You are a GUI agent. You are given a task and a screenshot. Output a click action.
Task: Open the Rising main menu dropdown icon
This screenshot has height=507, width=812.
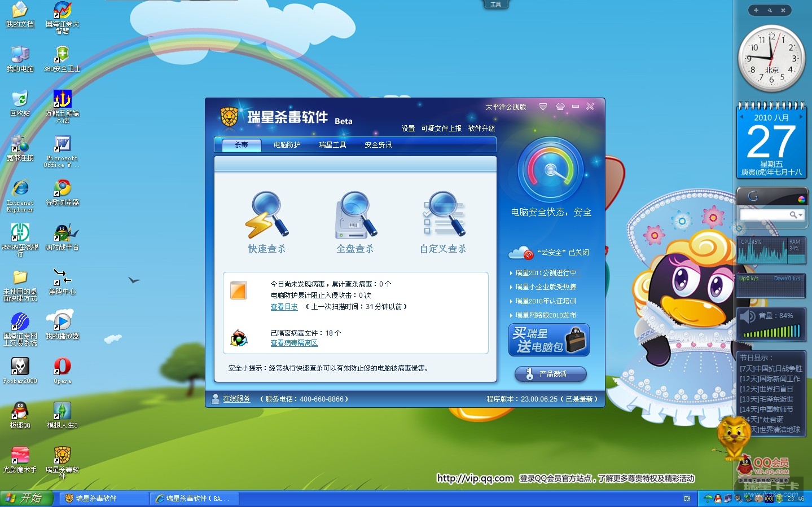pyautogui.click(x=543, y=107)
